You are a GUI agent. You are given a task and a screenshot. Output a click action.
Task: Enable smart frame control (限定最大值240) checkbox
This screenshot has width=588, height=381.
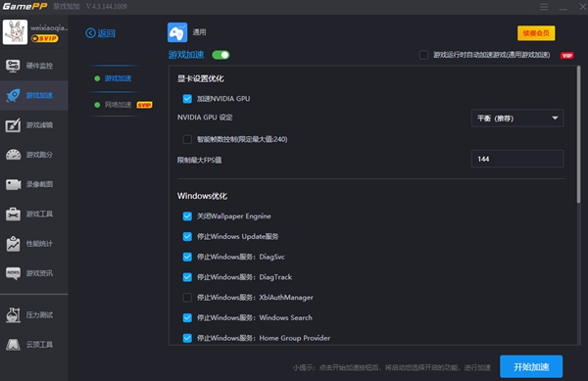(187, 139)
